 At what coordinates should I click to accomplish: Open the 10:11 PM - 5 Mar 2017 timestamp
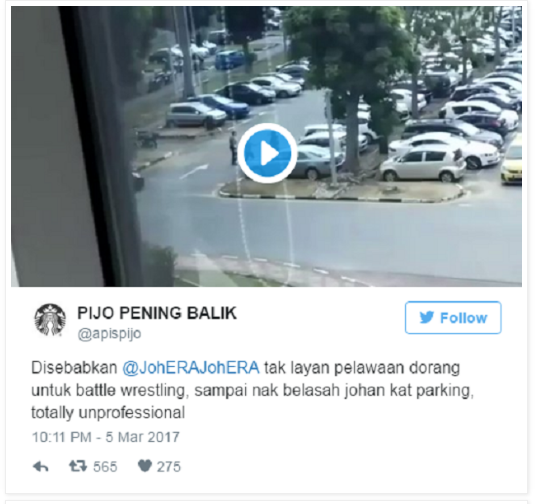point(106,437)
